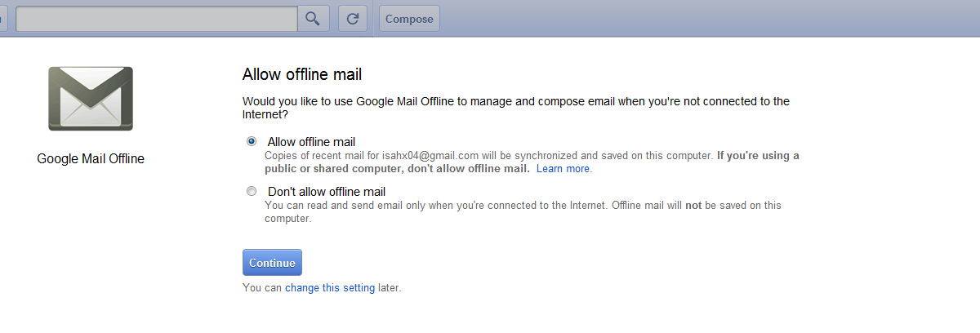The width and height of the screenshot is (980, 333).
Task: Click the "Allow offline mail" radio option label
Action: pyautogui.click(x=311, y=142)
